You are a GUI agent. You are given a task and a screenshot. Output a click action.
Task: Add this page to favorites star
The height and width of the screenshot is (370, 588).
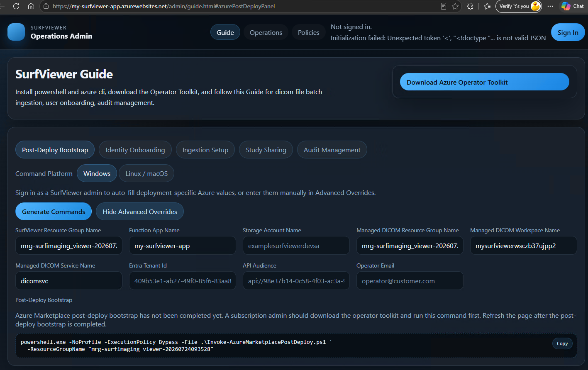(455, 6)
